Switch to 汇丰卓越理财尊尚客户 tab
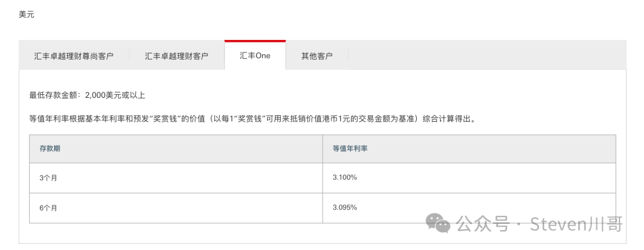Image resolution: width=644 pixels, height=250 pixels. 74,56
